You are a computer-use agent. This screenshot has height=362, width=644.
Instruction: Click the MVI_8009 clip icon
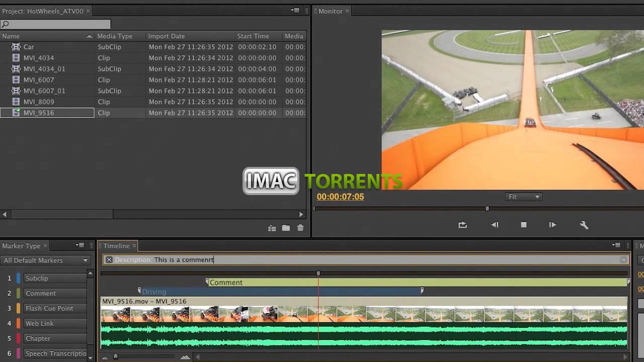pos(16,102)
